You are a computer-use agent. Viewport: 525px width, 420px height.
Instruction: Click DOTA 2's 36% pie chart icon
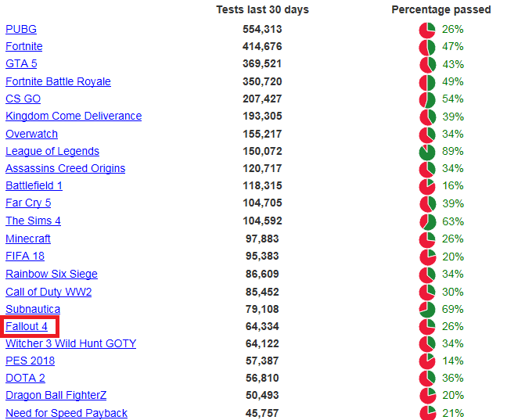coord(427,379)
